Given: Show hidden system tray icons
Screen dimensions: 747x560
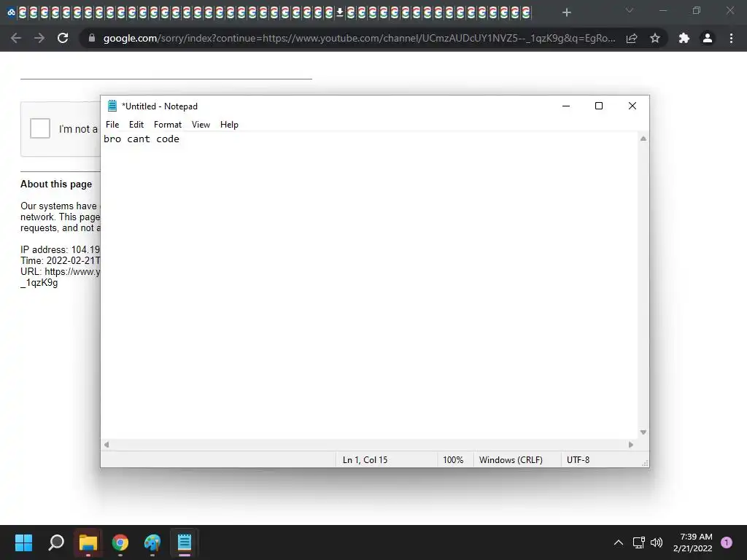Looking at the screenshot, I should click(619, 542).
